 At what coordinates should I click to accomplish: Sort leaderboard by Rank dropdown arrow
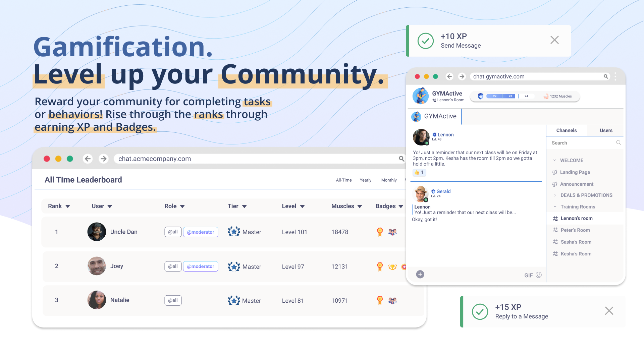click(x=68, y=206)
